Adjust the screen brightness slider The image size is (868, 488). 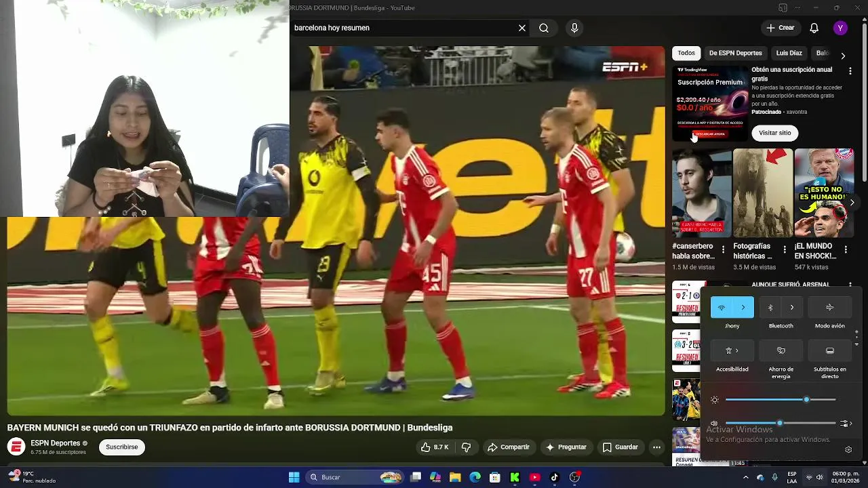coord(780,400)
